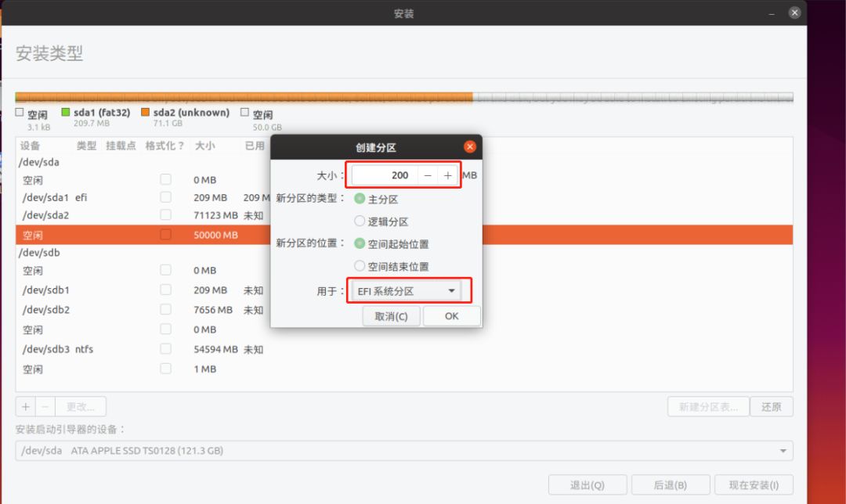Viewport: 846px width, 504px height.
Task: Click the 格式化? column header
Action: (165, 146)
